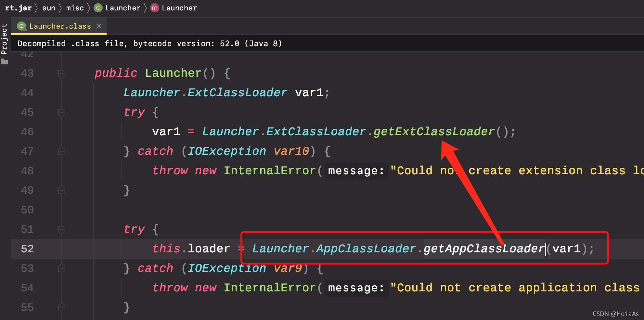The width and height of the screenshot is (644, 320).
Task: Click the getAppClassLoader method call
Action: [x=484, y=249]
